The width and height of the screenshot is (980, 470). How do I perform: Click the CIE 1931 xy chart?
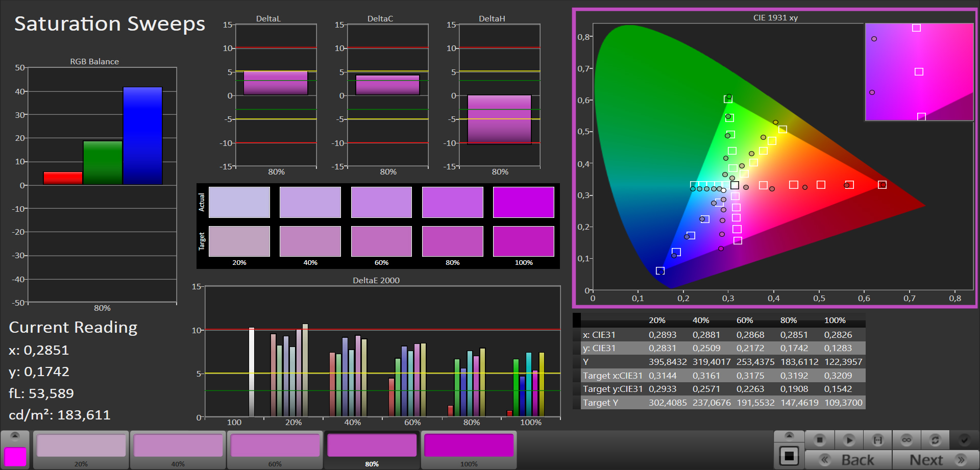[775, 158]
